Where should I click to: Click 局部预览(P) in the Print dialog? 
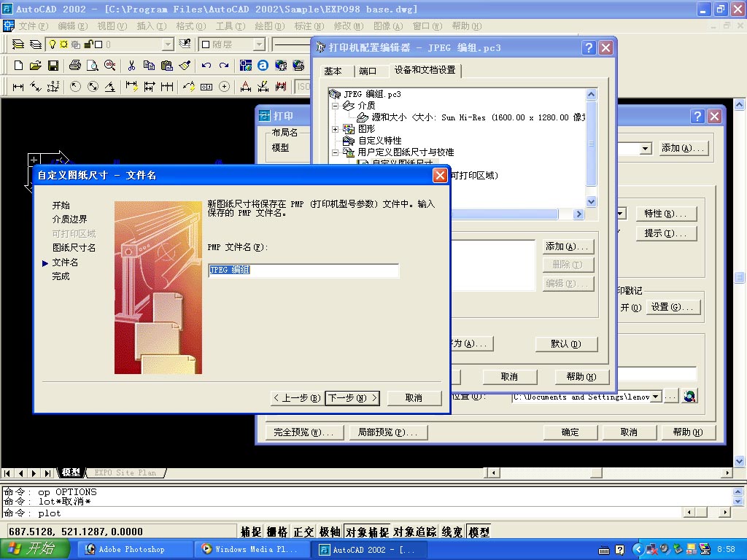[x=387, y=432]
